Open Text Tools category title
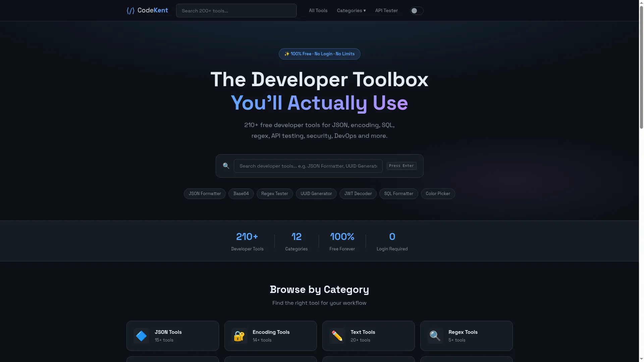Image resolution: width=644 pixels, height=362 pixels. coord(363,332)
